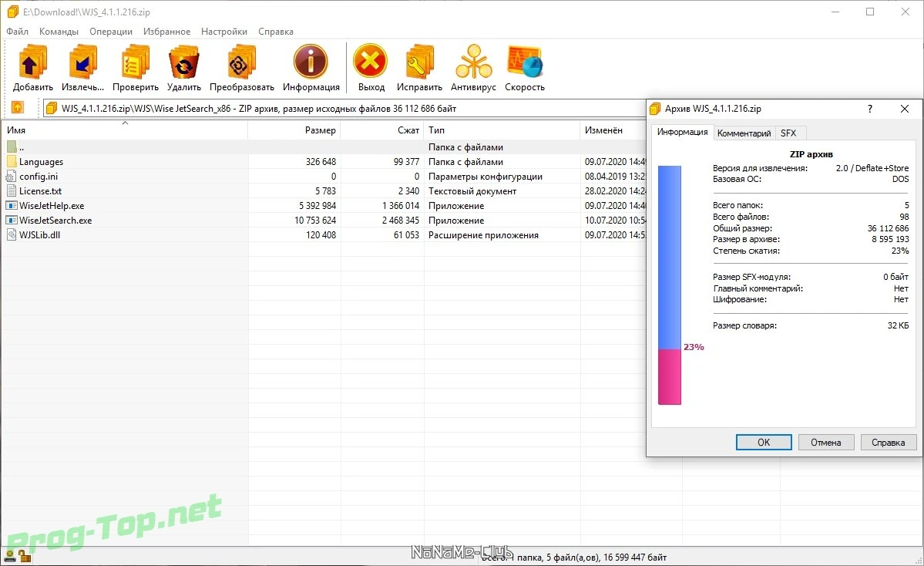The height and width of the screenshot is (566, 924).
Task: Click the Выход (Exit) red X icon
Action: tap(370, 61)
